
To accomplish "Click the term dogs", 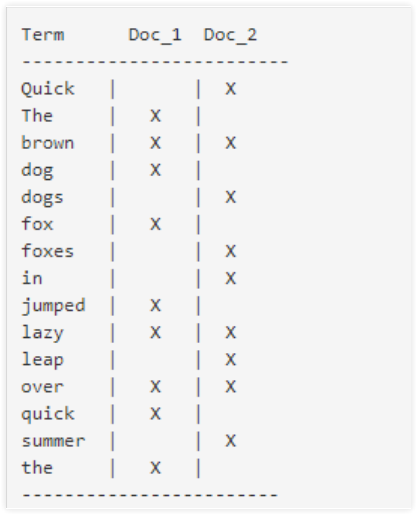I will coord(42,198).
